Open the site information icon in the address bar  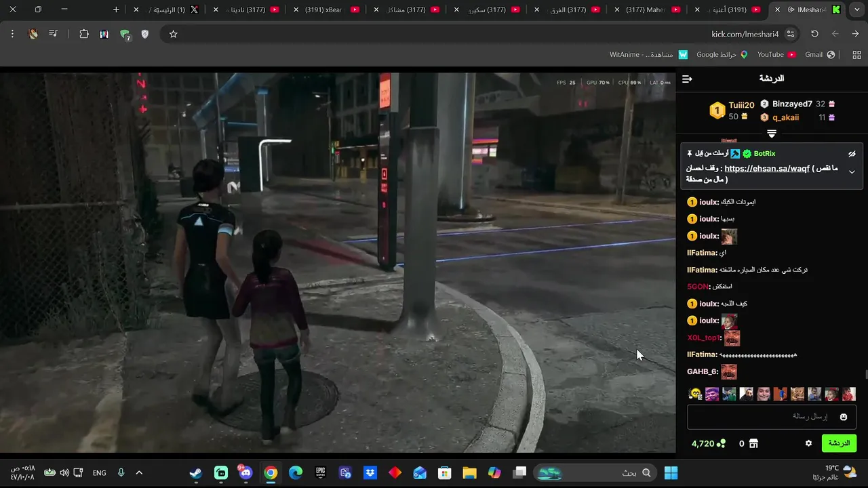click(x=790, y=34)
